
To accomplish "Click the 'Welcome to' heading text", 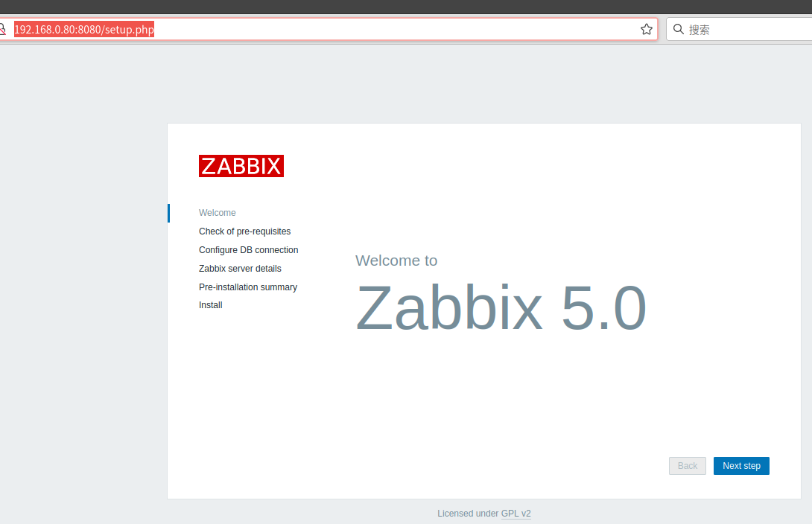I will coord(396,261).
